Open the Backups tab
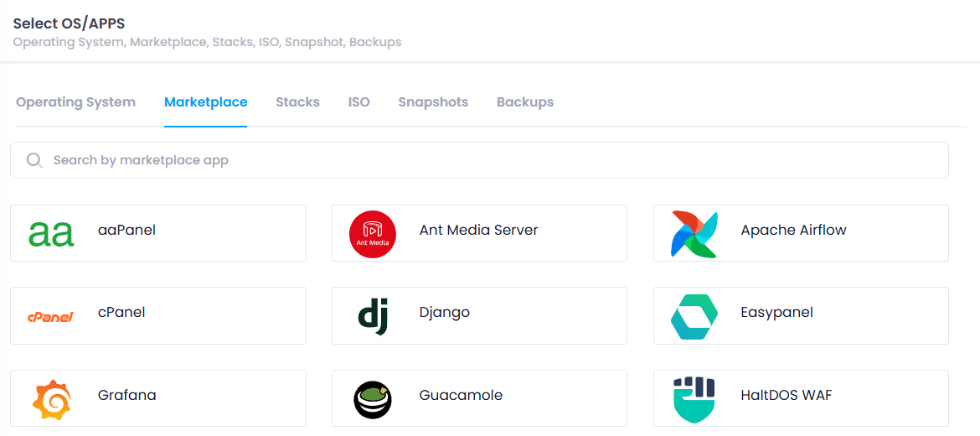The image size is (980, 436). pyautogui.click(x=525, y=102)
